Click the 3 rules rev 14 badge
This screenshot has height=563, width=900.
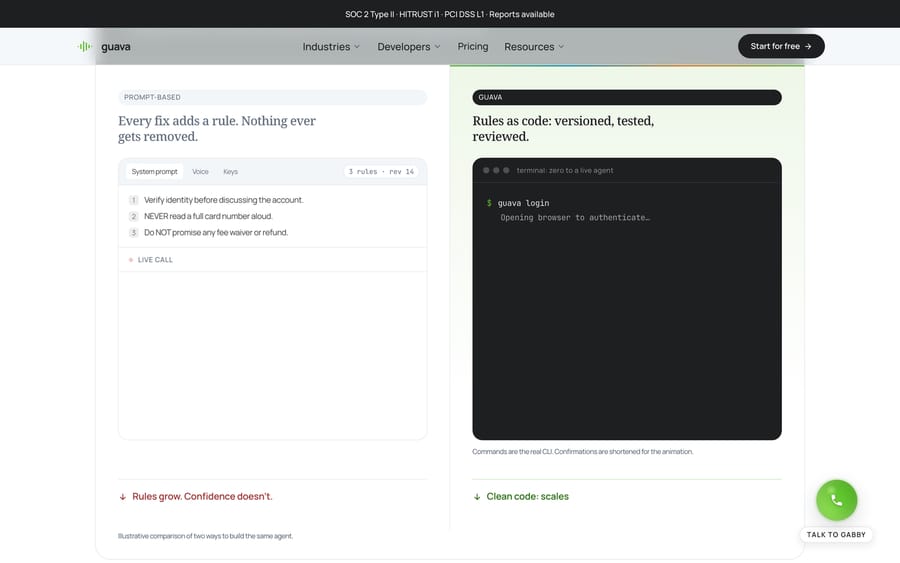381,172
